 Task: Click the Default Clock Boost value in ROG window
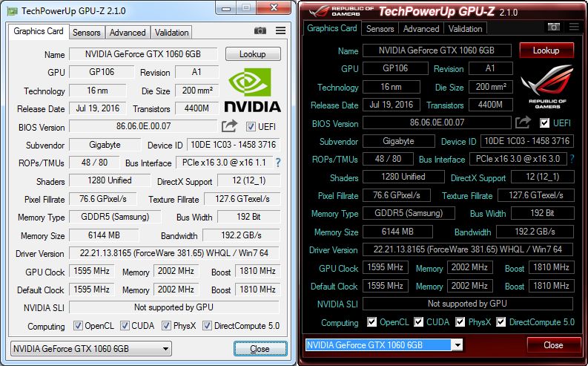(551, 286)
